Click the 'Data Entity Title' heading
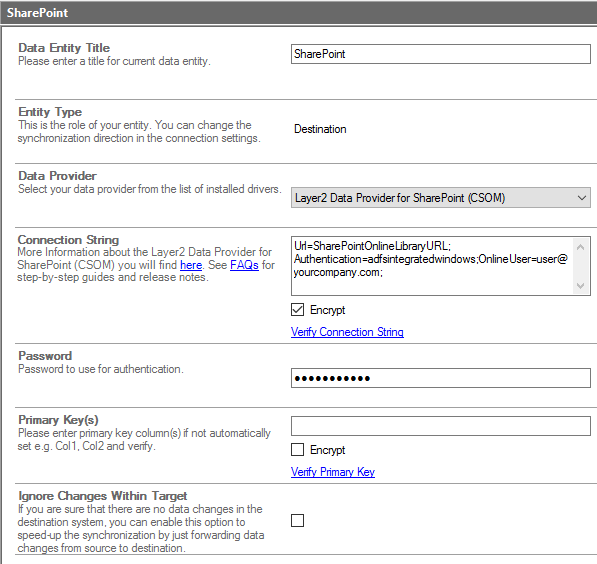 click(x=64, y=48)
